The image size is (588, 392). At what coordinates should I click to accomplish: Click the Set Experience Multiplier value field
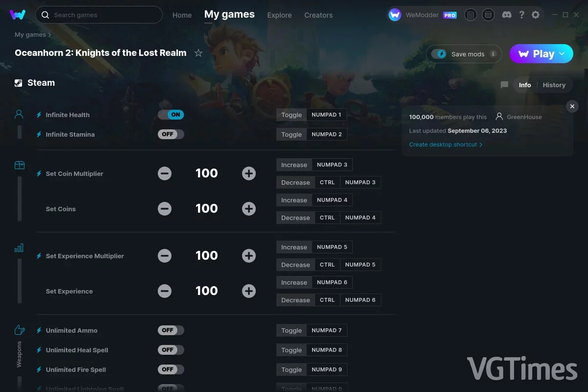point(207,256)
